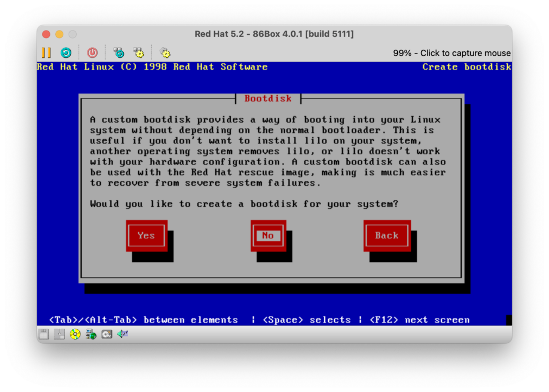Click the CD-ROM disc status icon
This screenshot has width=549, height=392.
[75, 334]
